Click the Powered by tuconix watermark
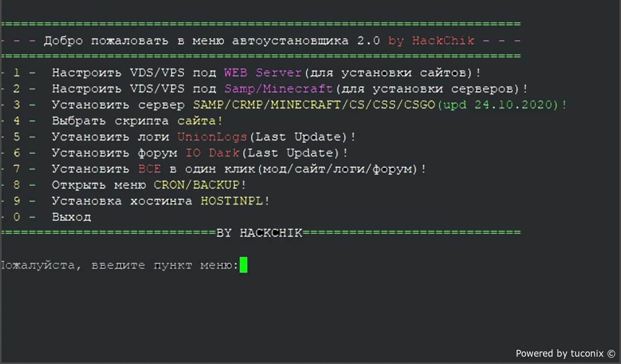621x364 pixels. pos(566,354)
